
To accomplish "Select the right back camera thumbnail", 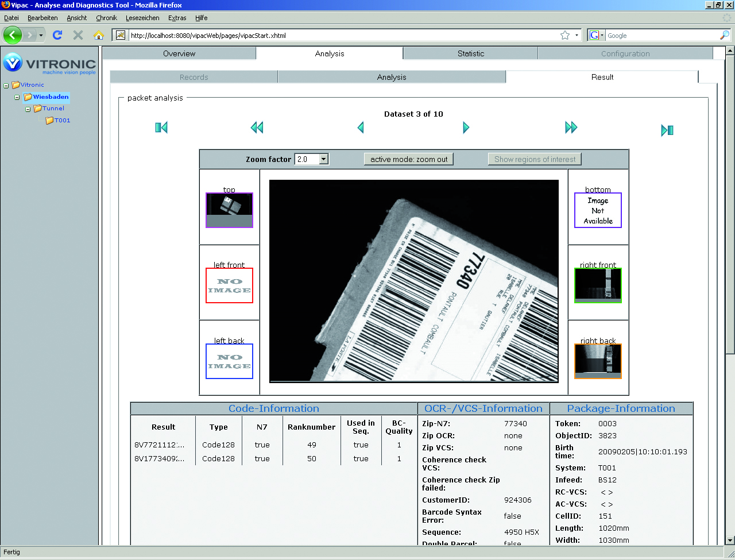I will [598, 361].
